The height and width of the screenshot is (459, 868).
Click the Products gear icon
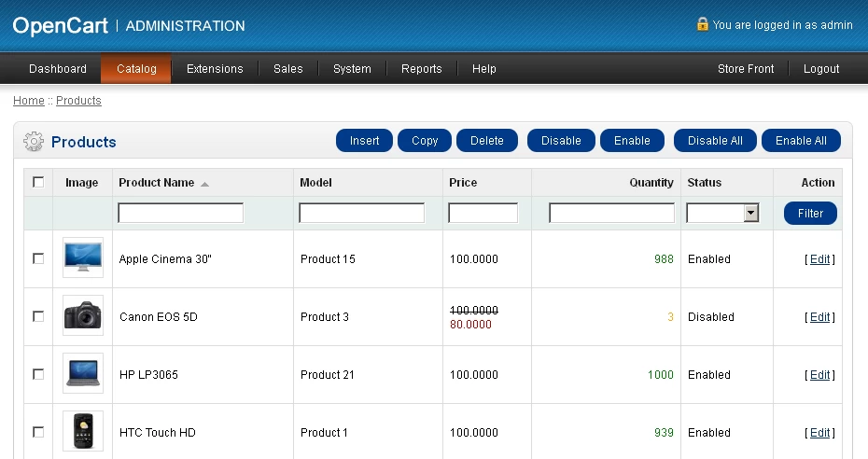point(34,142)
